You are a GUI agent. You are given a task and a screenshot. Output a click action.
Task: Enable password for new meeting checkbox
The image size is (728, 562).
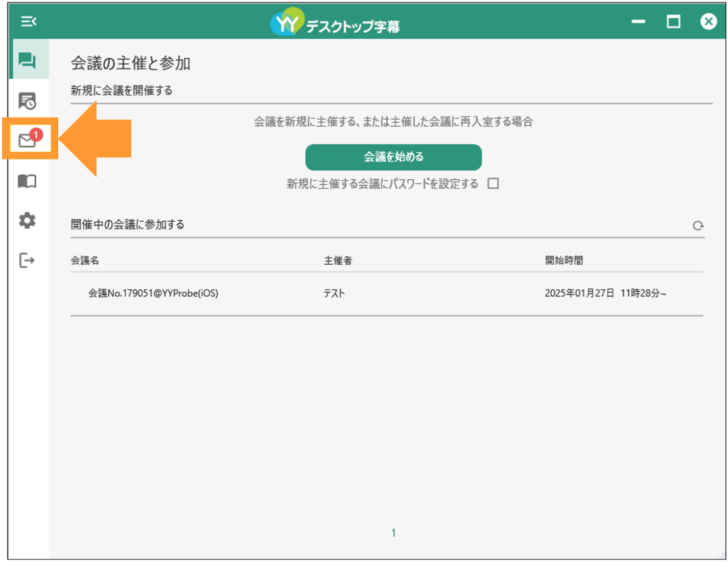(493, 183)
